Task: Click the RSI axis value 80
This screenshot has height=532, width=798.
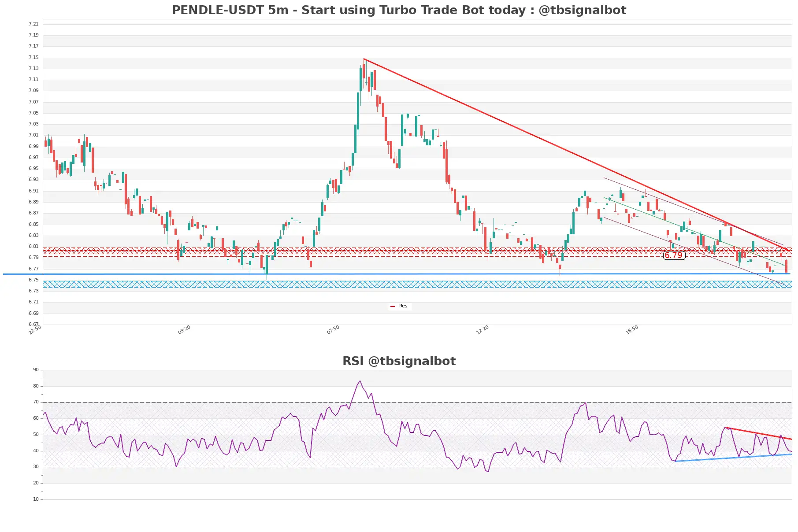Action: (x=36, y=386)
